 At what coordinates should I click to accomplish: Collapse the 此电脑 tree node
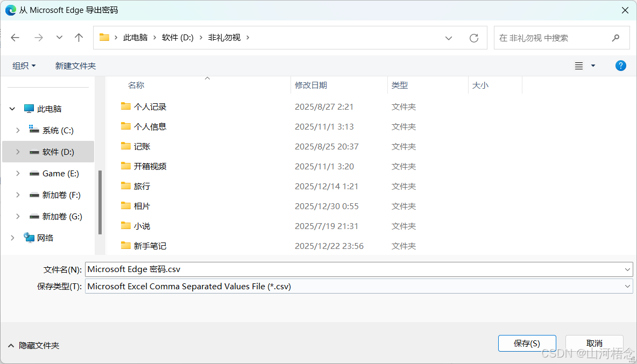pyautogui.click(x=12, y=109)
